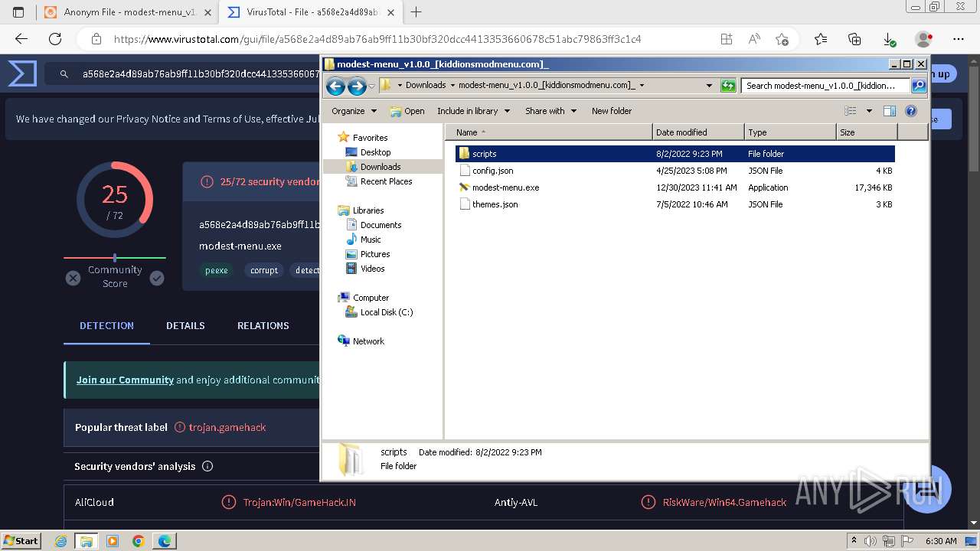Switch to RELATIONS tab
The width and height of the screenshot is (980, 551).
pyautogui.click(x=263, y=325)
